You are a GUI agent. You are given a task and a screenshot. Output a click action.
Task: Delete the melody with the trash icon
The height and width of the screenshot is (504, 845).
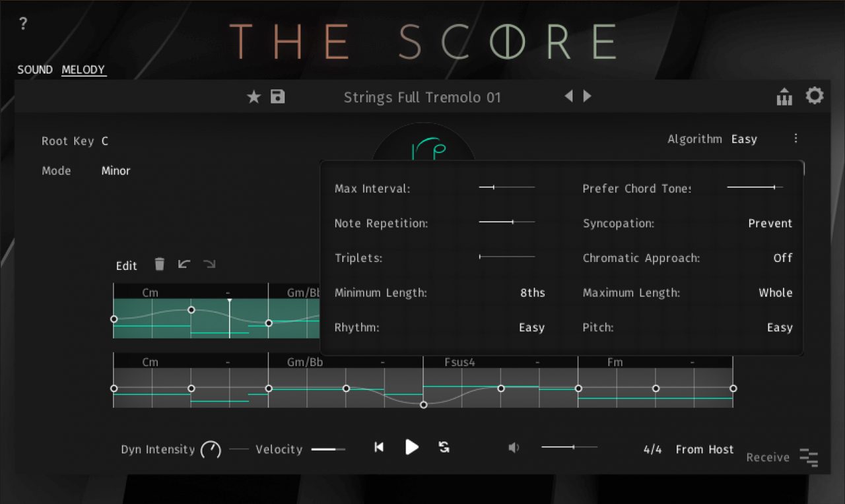[x=159, y=264]
